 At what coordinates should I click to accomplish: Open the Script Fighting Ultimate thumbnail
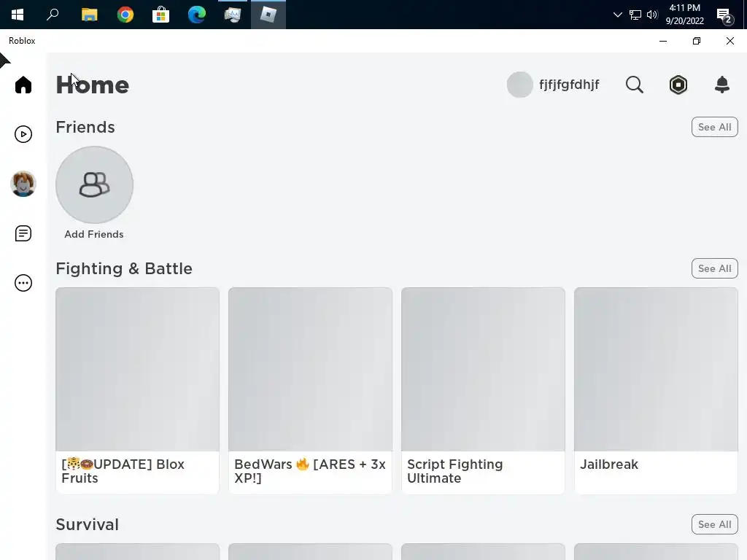coord(483,369)
